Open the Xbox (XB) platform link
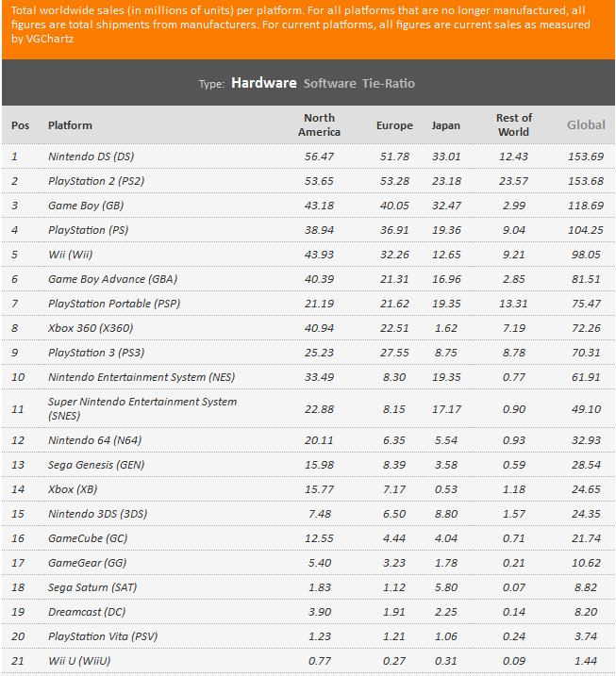 [73, 489]
